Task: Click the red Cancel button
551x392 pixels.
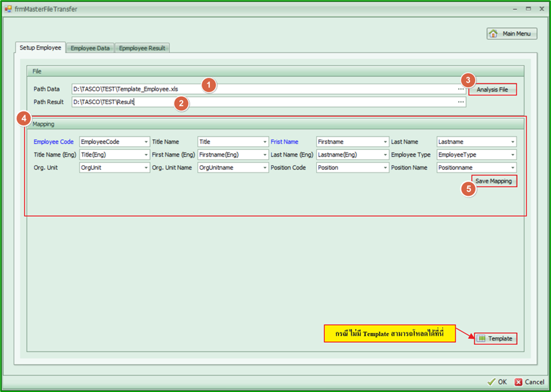Action: [529, 382]
